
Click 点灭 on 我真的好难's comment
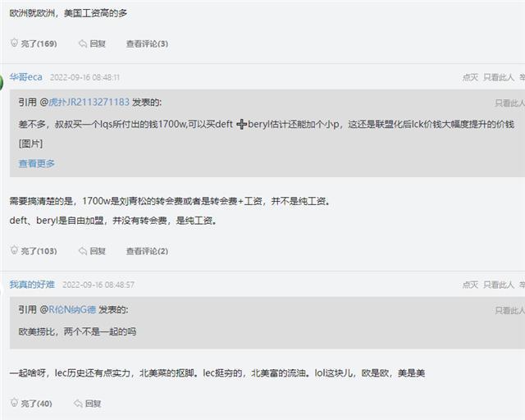point(470,285)
